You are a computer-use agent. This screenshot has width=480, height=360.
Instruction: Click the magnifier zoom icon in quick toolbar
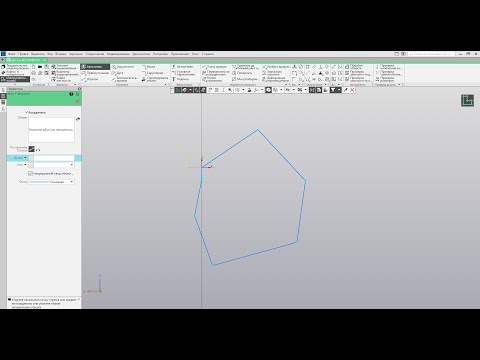pyautogui.click(x=237, y=90)
